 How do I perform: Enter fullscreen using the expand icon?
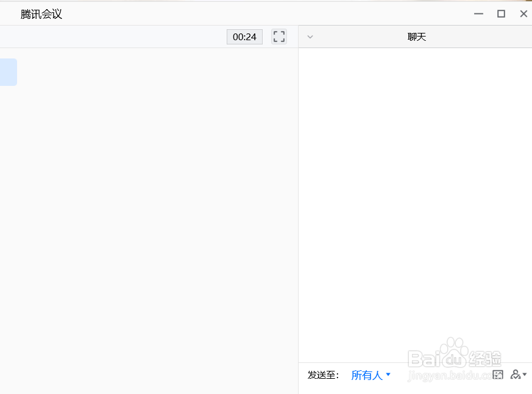pos(278,37)
